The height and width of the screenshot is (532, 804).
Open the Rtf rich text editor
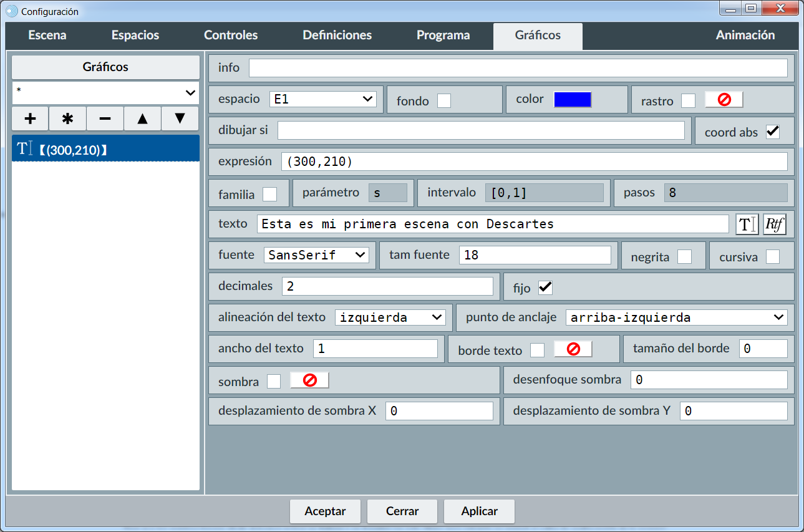(x=775, y=225)
